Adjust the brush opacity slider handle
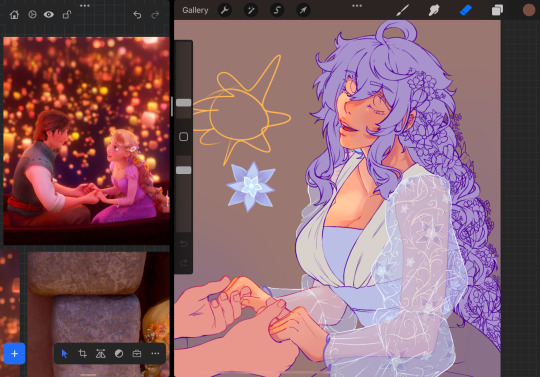Screen dimensions: 540x377 [184, 170]
